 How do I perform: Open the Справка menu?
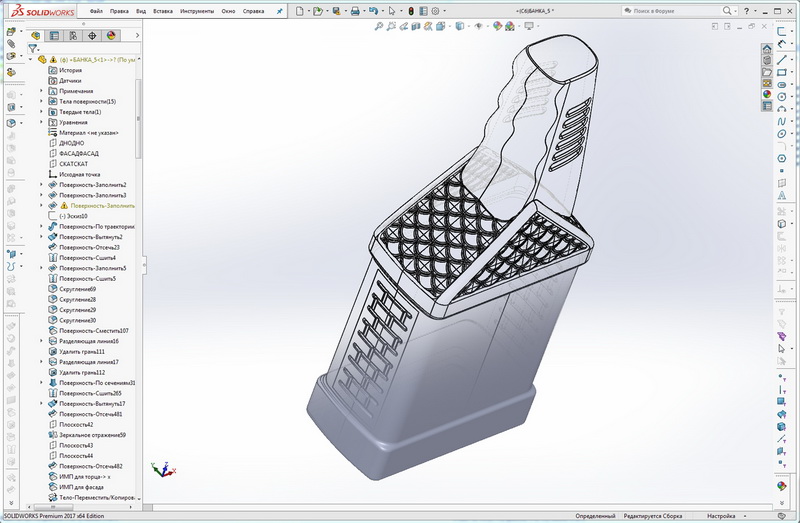[x=253, y=11]
